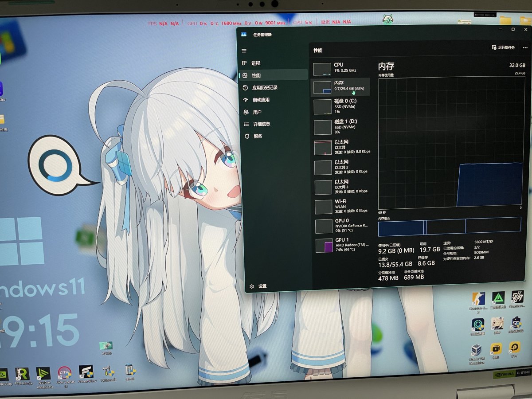Switch to 应用历史记录 (App history) page
Viewport: 532px width, 399px height.
[264, 88]
